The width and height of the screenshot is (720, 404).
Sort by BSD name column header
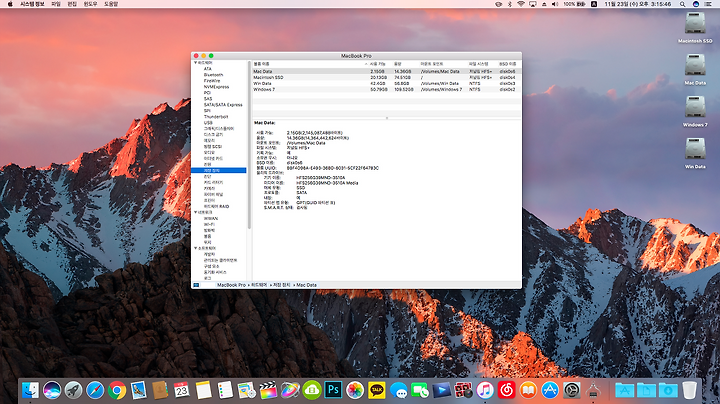[x=508, y=64]
